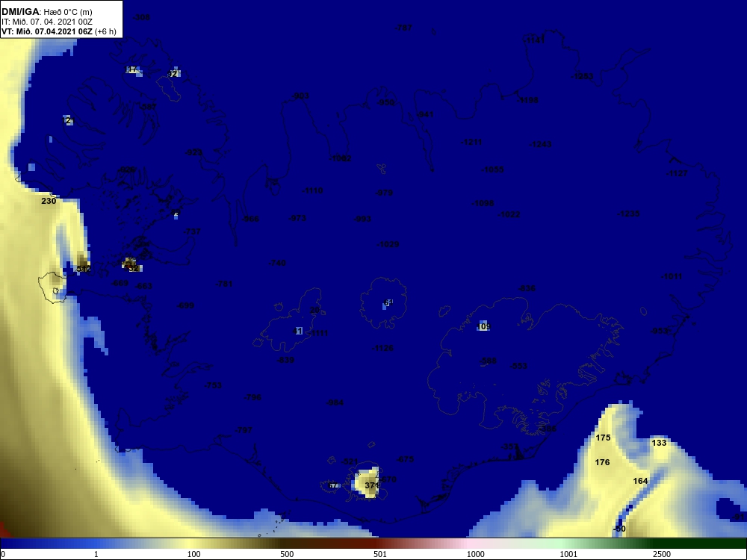The width and height of the screenshot is (747, 560).
Task: Click the -1055 map value
Action: point(492,170)
